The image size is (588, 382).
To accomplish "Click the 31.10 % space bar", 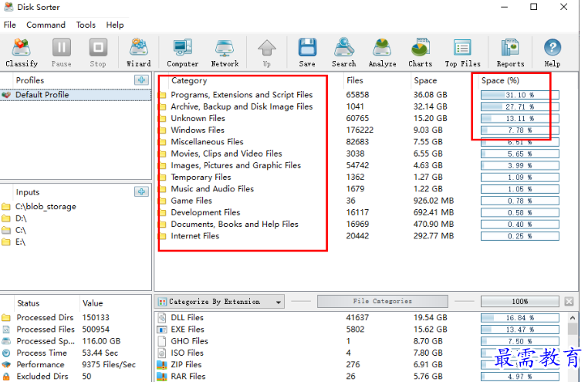I will pos(520,95).
